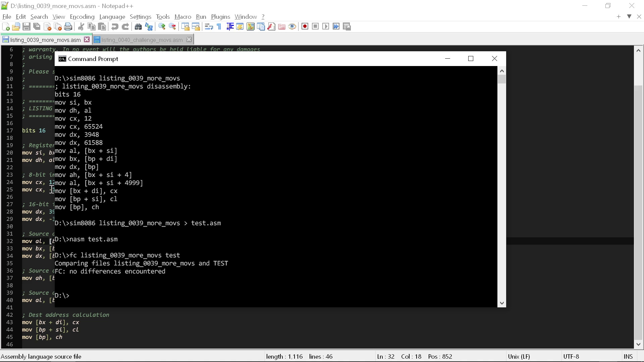Click the Save file toolbar icon
Screen dimensions: 644x362
click(x=26, y=26)
